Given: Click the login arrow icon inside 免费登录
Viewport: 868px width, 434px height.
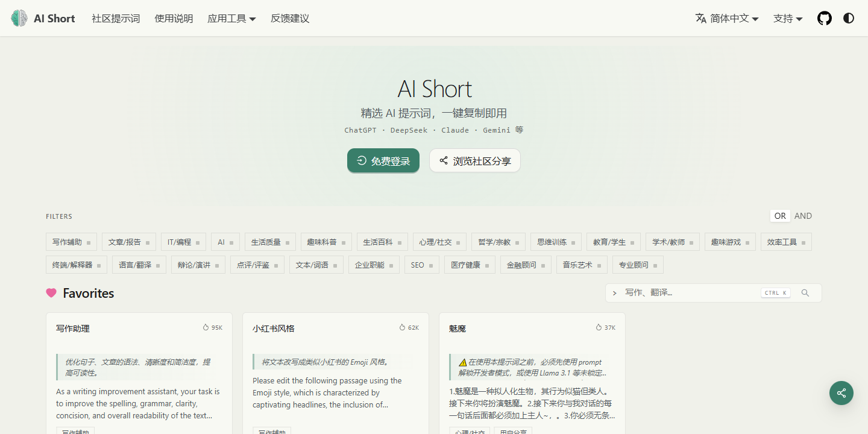Looking at the screenshot, I should (362, 160).
